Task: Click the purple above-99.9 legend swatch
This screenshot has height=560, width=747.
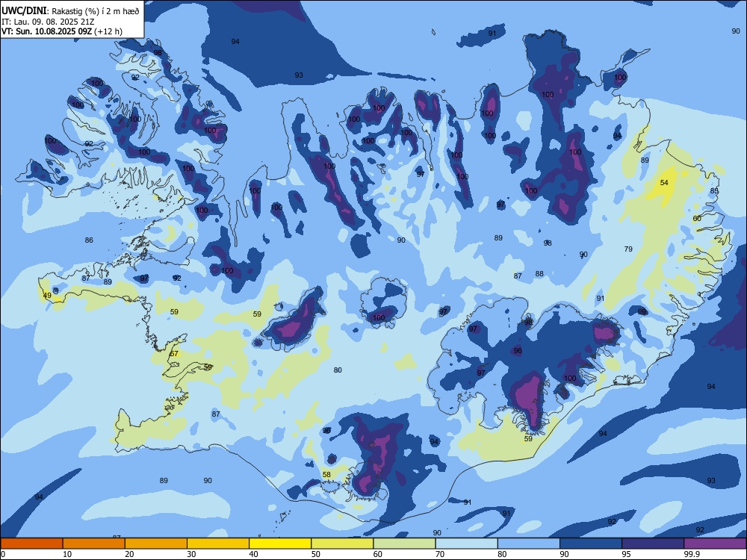Action: click(x=716, y=544)
